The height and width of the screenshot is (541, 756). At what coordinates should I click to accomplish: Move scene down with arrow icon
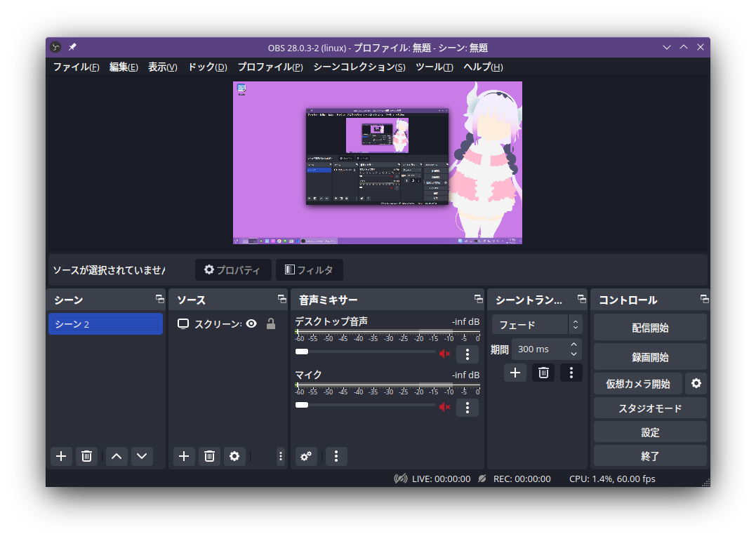(142, 456)
